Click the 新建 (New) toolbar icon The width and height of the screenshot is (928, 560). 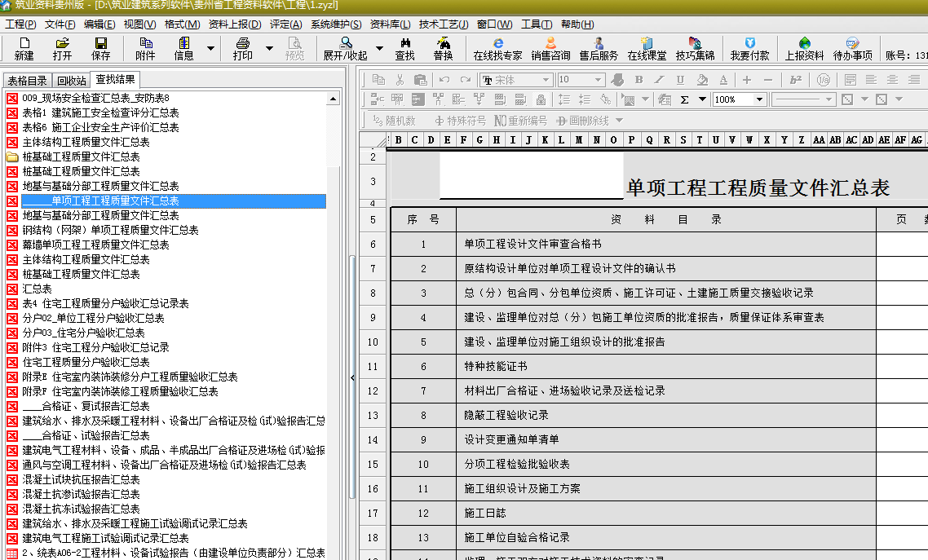click(x=24, y=49)
